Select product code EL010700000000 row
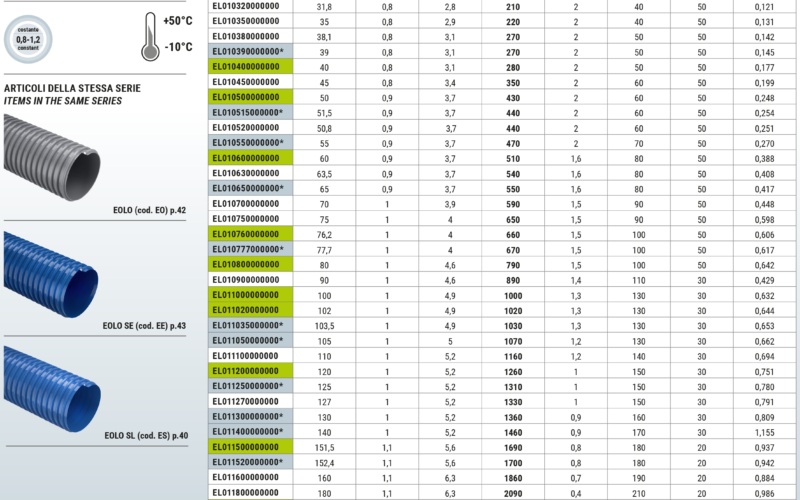The image size is (800, 500). tap(246, 204)
